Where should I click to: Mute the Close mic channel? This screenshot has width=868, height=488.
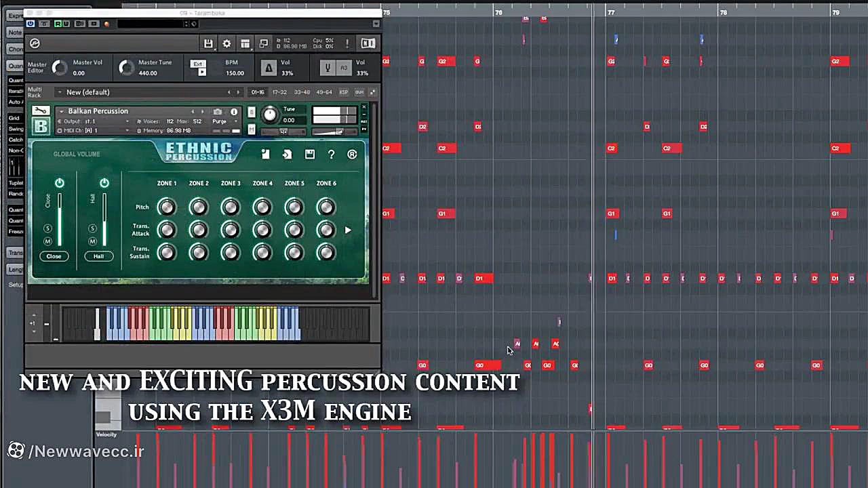pyautogui.click(x=48, y=241)
